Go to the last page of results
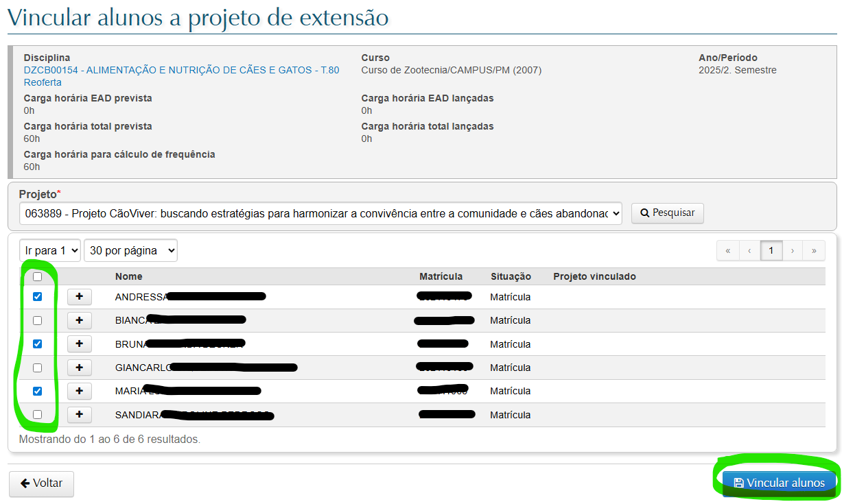842x504 pixels. coord(814,251)
